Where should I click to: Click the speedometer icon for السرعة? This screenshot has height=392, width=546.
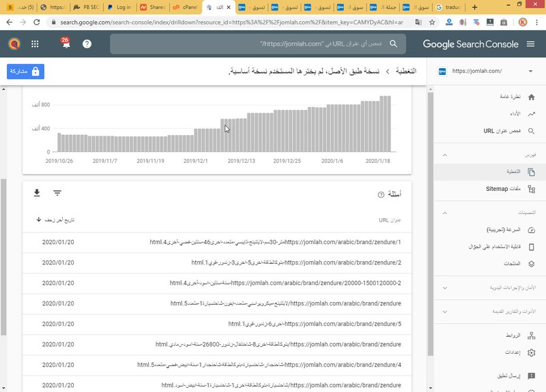532,230
